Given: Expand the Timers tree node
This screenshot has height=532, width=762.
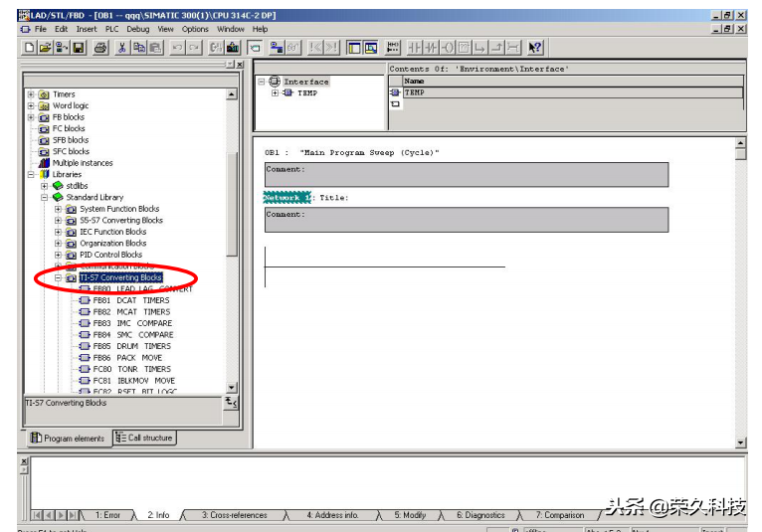Looking at the screenshot, I should (32, 94).
